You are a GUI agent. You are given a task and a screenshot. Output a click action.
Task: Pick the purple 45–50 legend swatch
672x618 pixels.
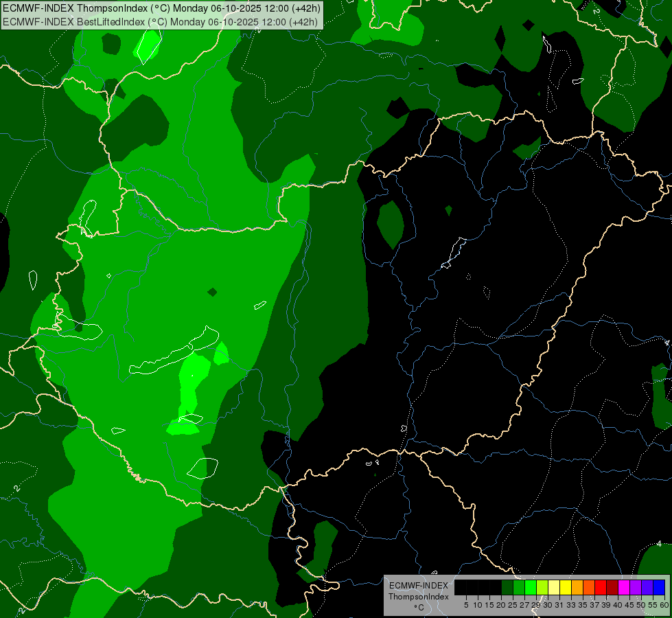coord(636,587)
